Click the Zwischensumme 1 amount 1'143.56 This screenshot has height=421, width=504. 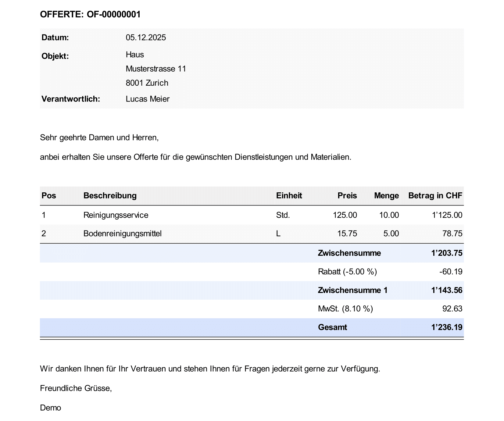pyautogui.click(x=447, y=290)
